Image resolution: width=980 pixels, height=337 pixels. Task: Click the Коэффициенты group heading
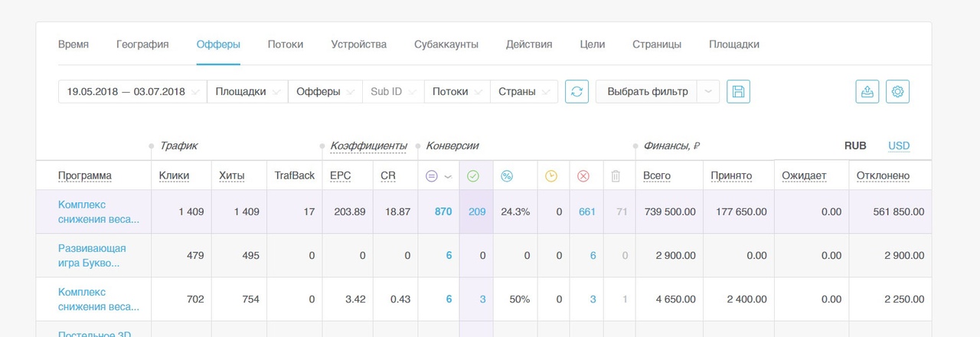(368, 146)
